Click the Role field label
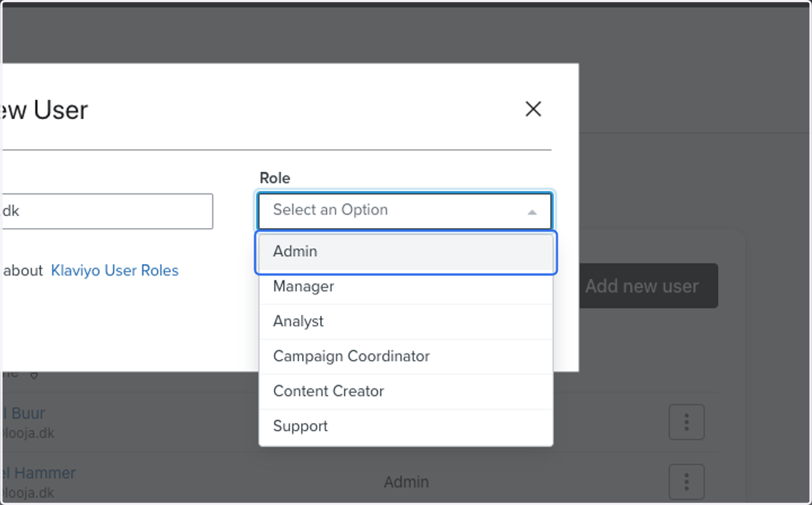This screenshot has width=812, height=505. [x=275, y=178]
